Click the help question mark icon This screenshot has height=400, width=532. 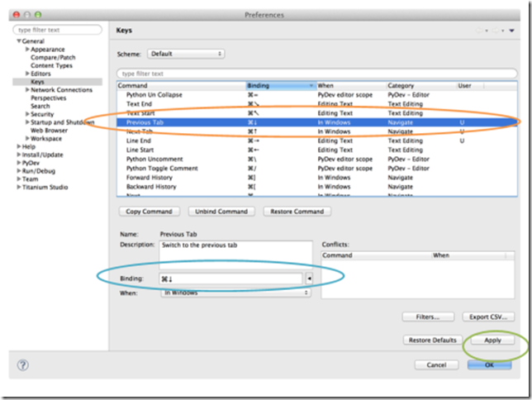click(x=22, y=364)
